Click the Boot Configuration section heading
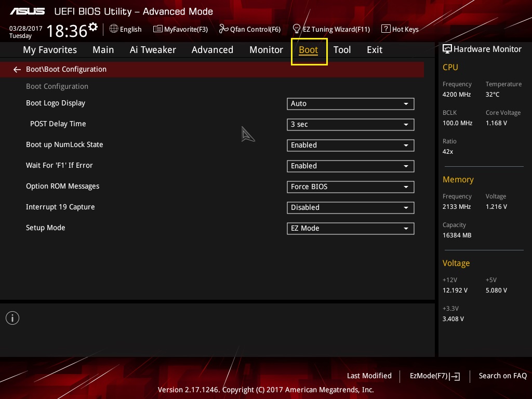The height and width of the screenshot is (399, 532). point(57,86)
